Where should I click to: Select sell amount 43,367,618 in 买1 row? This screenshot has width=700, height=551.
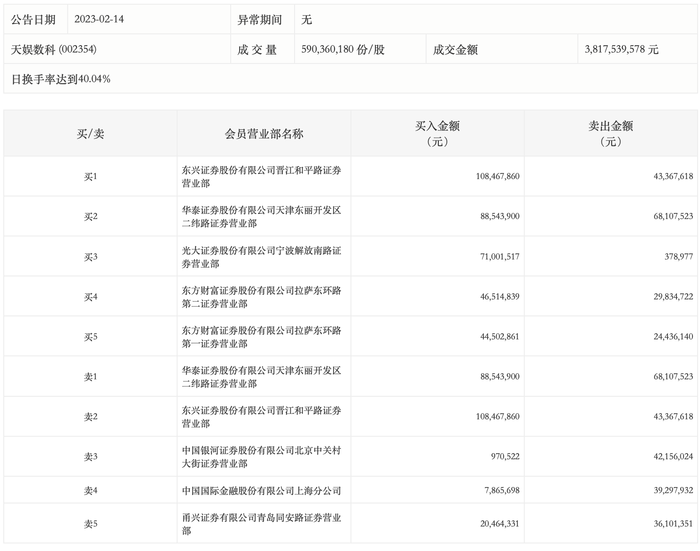coord(673,176)
